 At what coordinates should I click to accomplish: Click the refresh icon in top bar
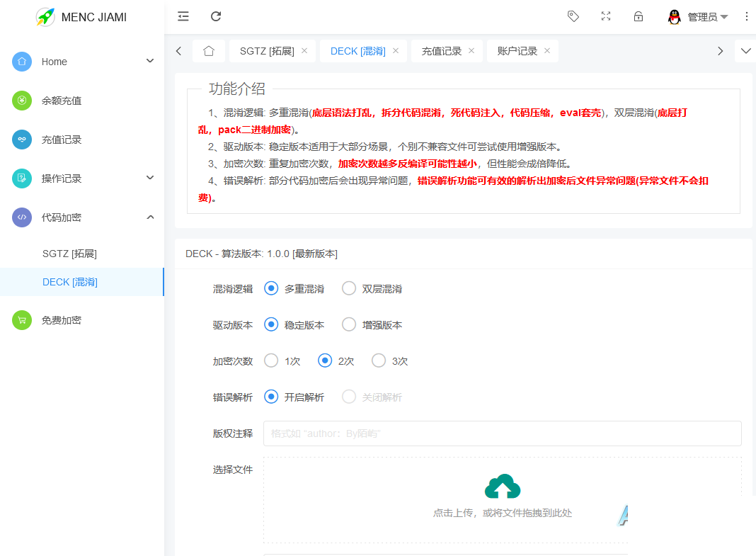[x=216, y=16]
